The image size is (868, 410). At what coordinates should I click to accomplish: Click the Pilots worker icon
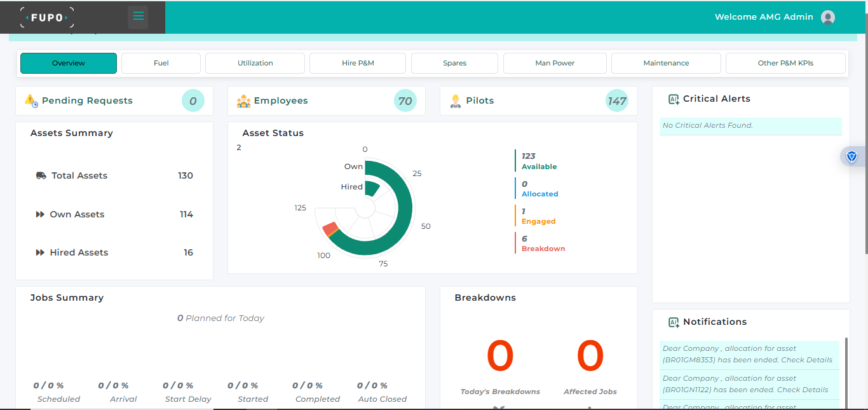456,100
